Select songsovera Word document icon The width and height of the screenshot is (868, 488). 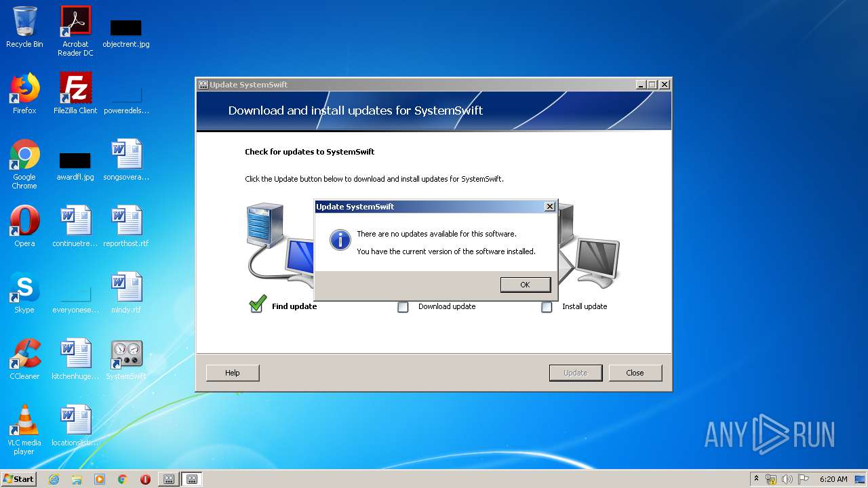pos(126,160)
